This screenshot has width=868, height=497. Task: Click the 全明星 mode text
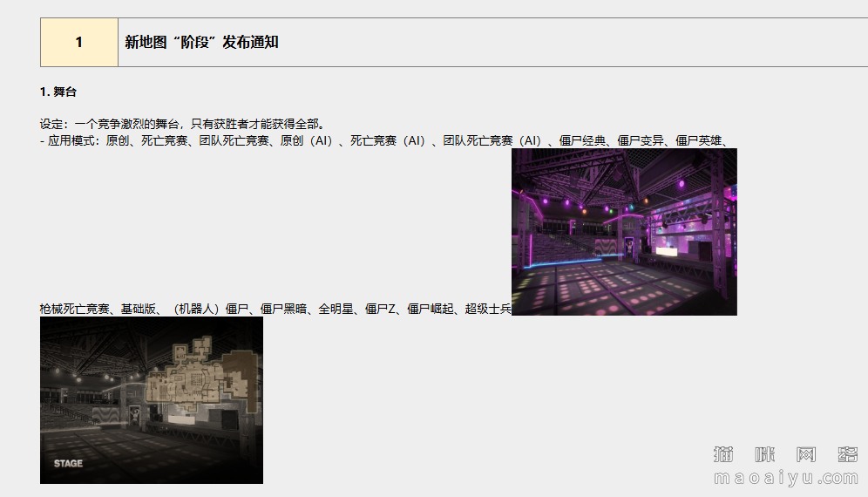click(x=336, y=309)
